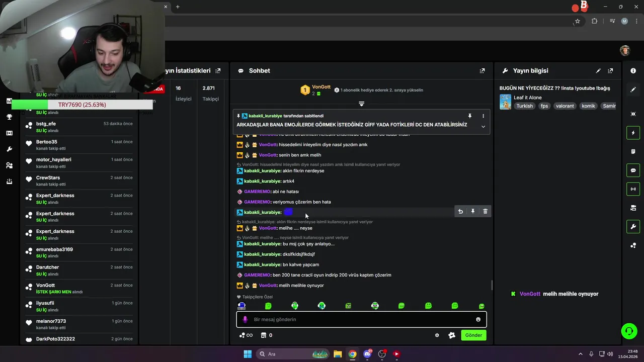Delete the highlighted kabakli_kurabiye message
The height and width of the screenshot is (362, 644).
point(485,212)
